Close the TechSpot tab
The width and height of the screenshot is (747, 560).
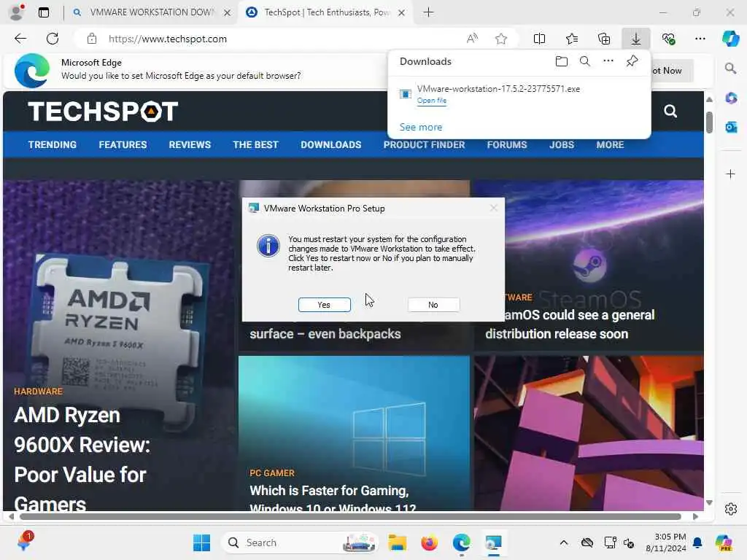402,13
